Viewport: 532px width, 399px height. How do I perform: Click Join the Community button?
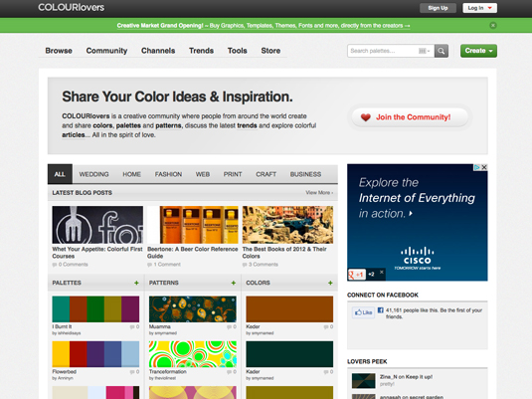[x=410, y=117]
